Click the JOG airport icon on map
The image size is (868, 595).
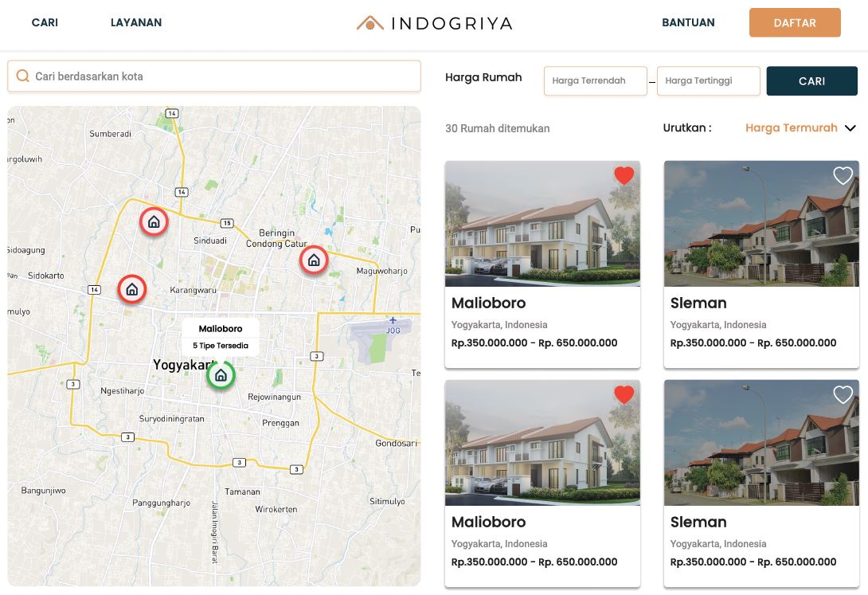pyautogui.click(x=393, y=321)
